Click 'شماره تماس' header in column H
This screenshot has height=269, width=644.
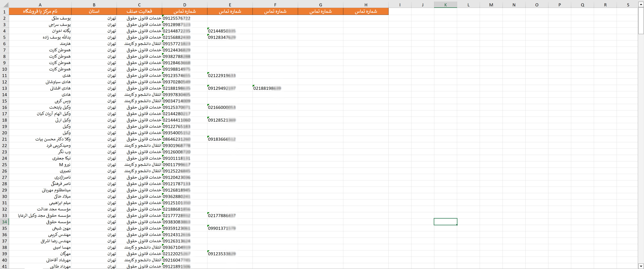[366, 12]
